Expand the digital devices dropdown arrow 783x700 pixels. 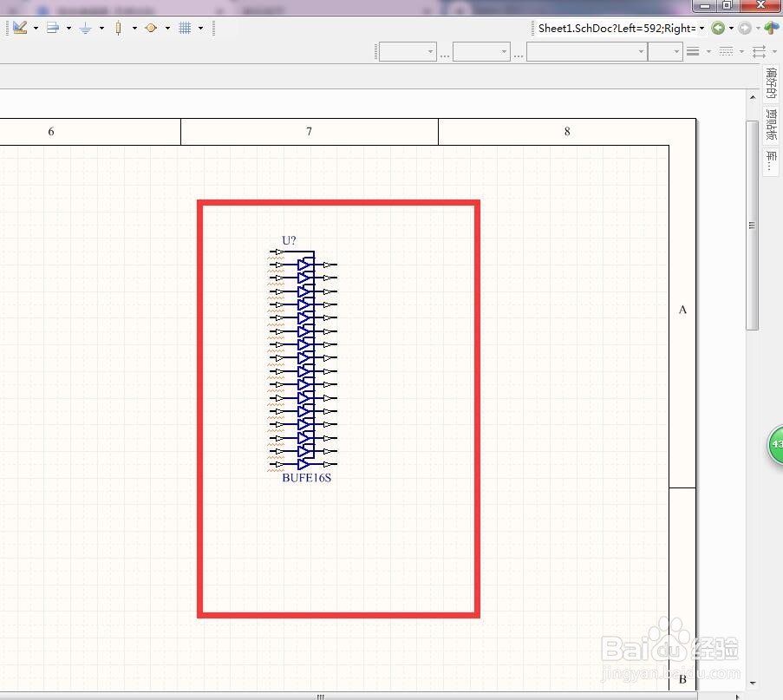click(134, 28)
